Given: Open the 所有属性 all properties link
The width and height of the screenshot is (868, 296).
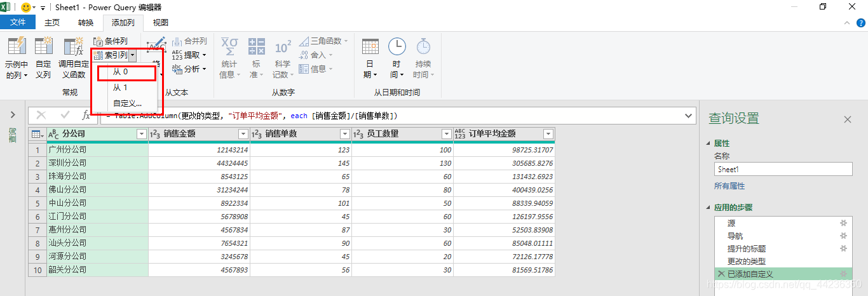Looking at the screenshot, I should point(729,186).
